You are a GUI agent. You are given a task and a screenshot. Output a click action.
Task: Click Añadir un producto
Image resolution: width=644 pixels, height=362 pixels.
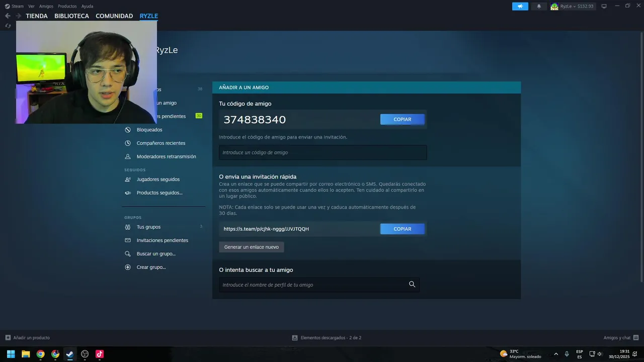pyautogui.click(x=31, y=337)
